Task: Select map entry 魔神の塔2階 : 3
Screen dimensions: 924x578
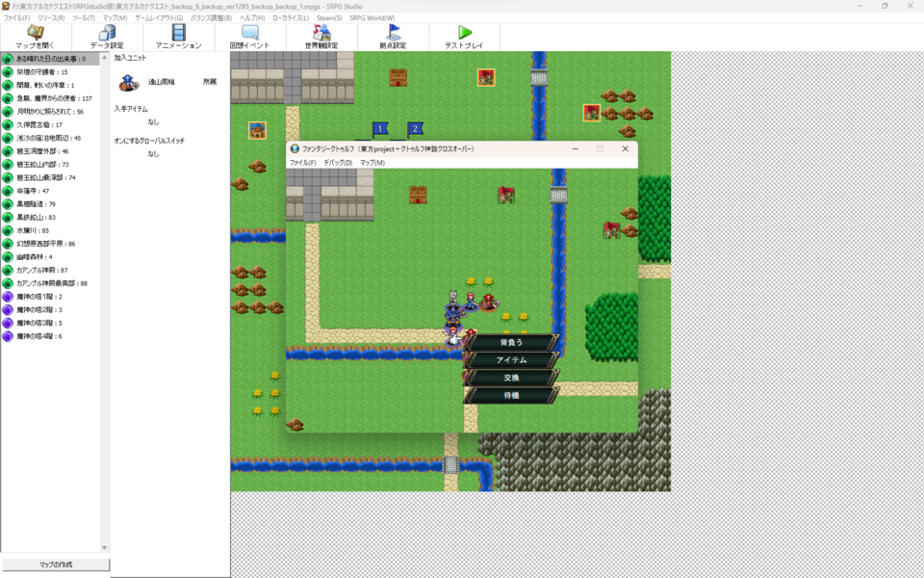Action: [x=50, y=309]
